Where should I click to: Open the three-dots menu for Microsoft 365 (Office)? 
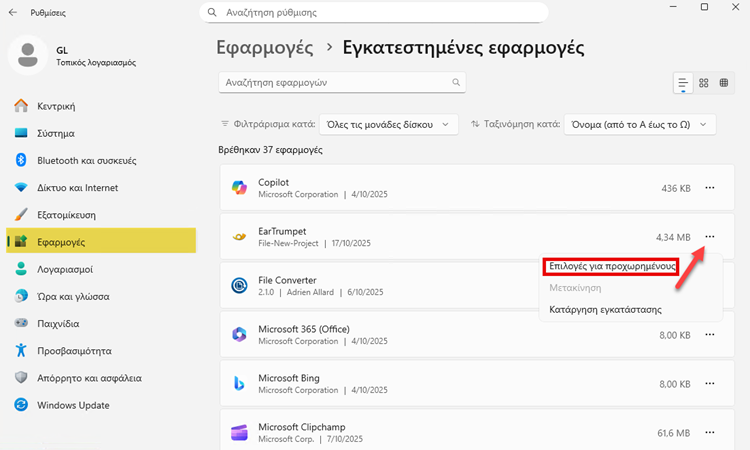(710, 335)
